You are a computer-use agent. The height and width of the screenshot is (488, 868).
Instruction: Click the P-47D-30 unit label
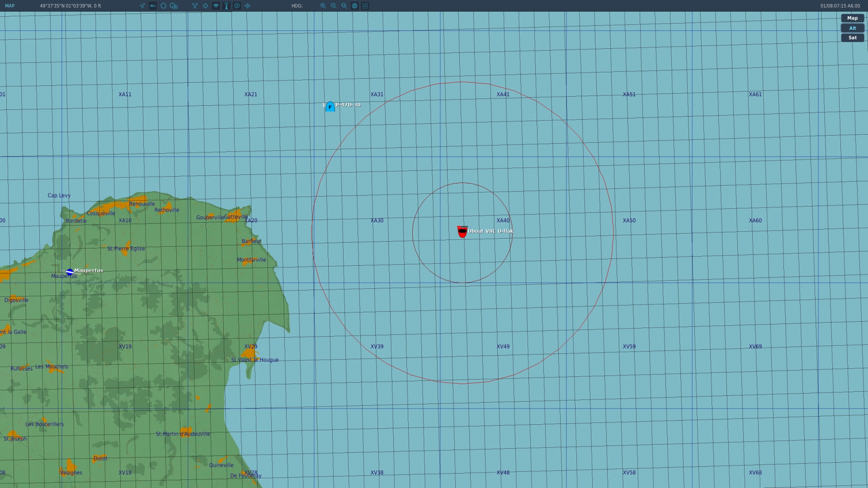[x=348, y=105]
